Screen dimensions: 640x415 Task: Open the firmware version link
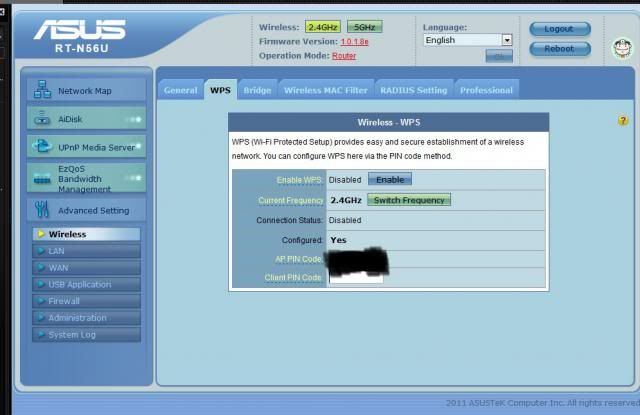[354, 42]
